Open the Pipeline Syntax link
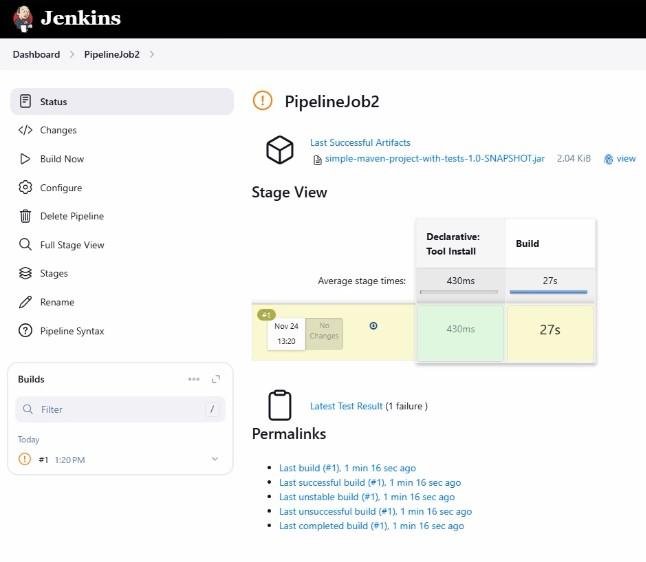The image size is (646, 562). pyautogui.click(x=72, y=331)
